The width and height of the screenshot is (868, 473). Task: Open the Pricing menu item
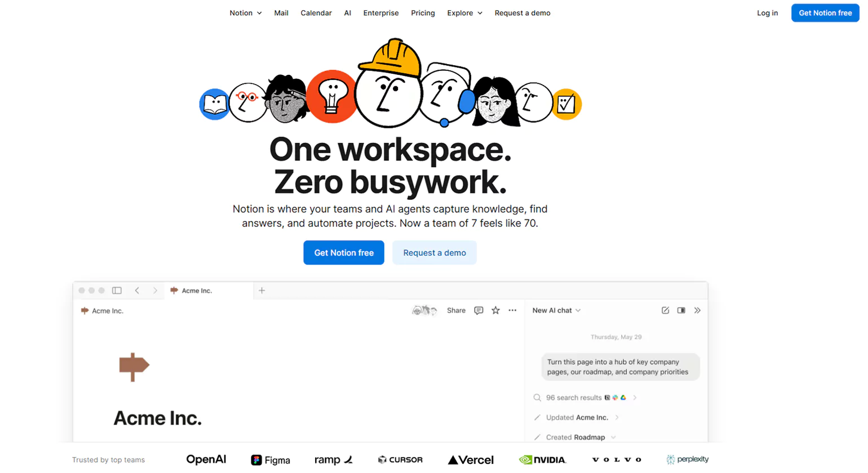[423, 13]
